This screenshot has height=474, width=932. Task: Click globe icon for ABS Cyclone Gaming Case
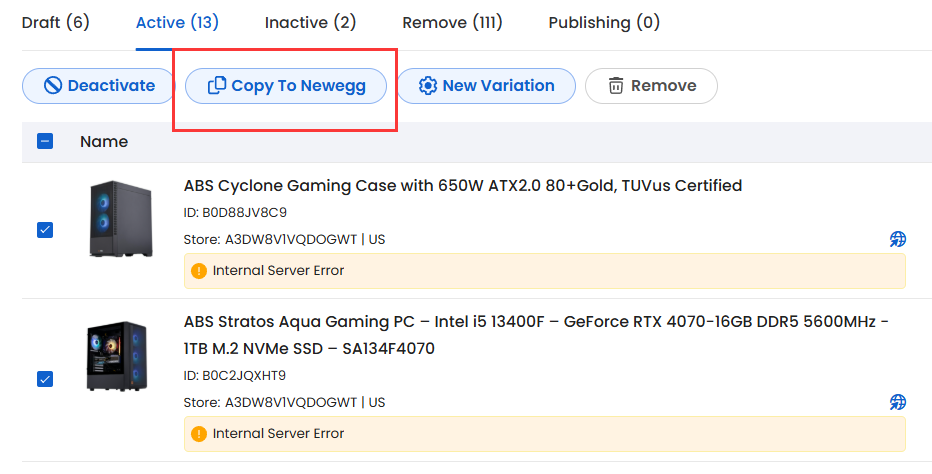pyautogui.click(x=898, y=239)
